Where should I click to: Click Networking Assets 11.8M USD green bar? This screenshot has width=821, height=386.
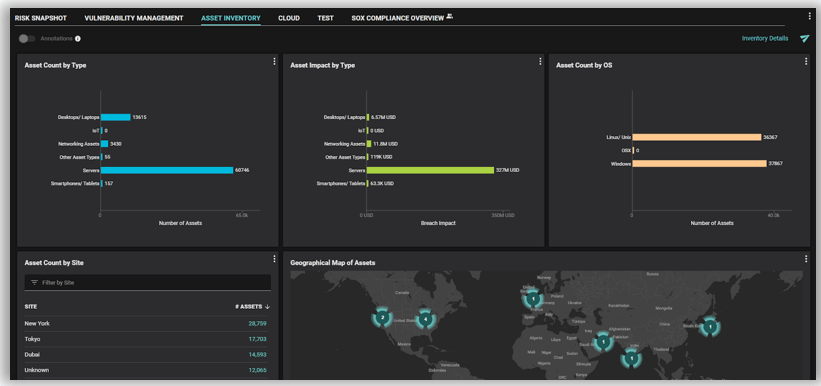click(x=369, y=144)
